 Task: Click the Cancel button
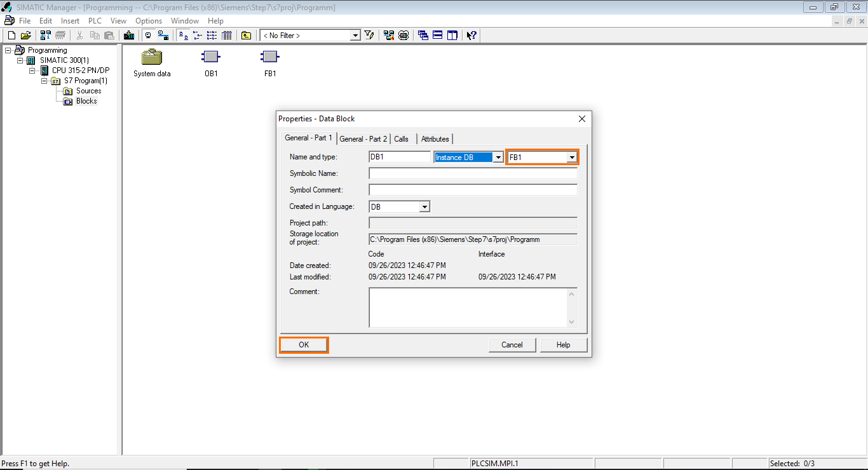(512, 345)
